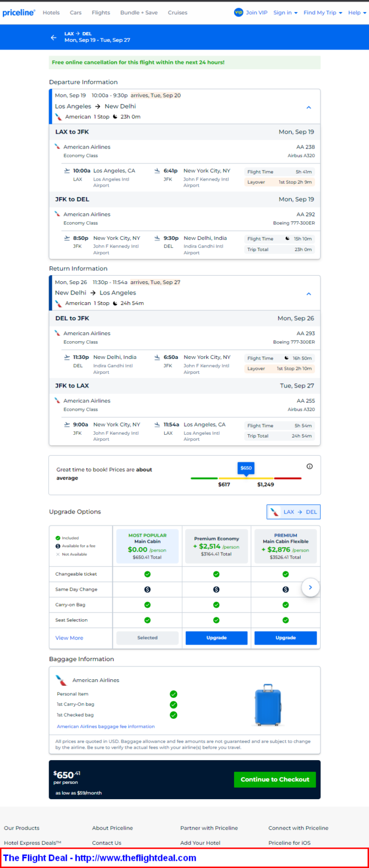The height and width of the screenshot is (868, 369).
Task: Click the Priceline logo
Action: (x=18, y=12)
